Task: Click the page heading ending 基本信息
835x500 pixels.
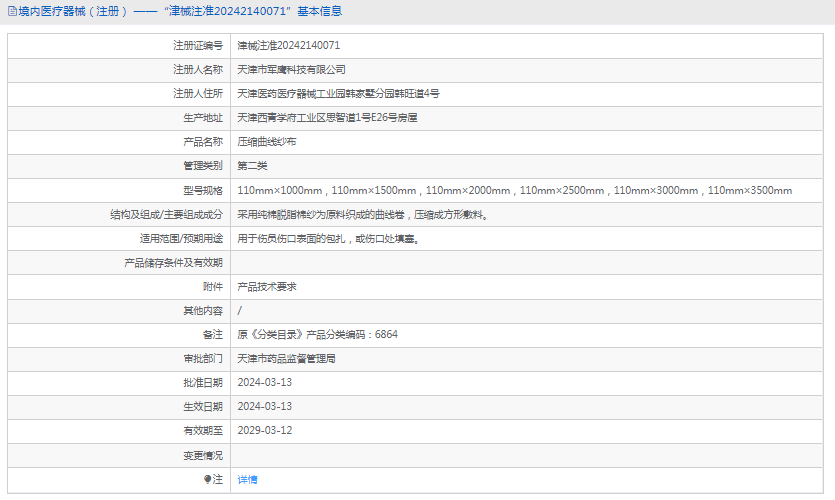Action: (x=180, y=11)
